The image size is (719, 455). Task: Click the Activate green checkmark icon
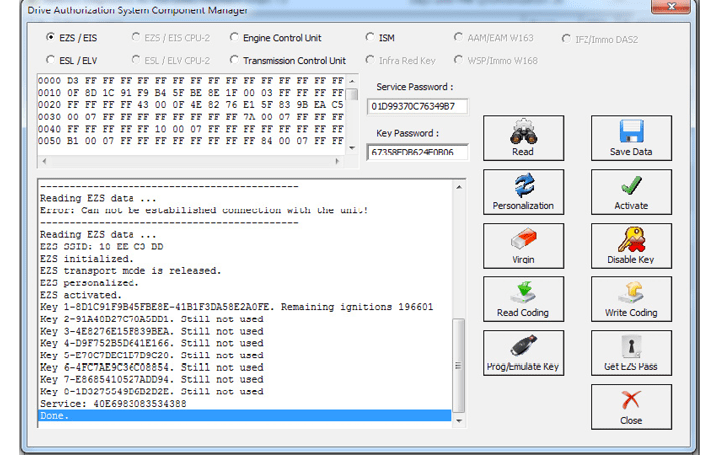point(630,187)
